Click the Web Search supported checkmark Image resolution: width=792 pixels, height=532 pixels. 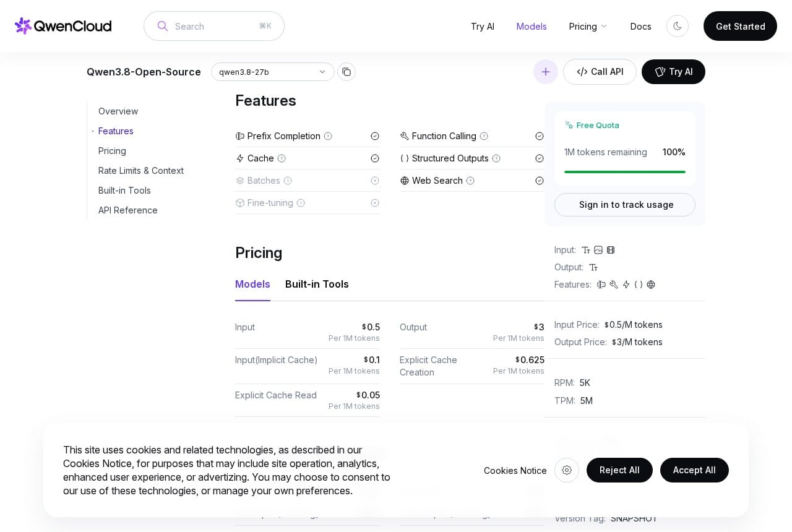pyautogui.click(x=540, y=181)
